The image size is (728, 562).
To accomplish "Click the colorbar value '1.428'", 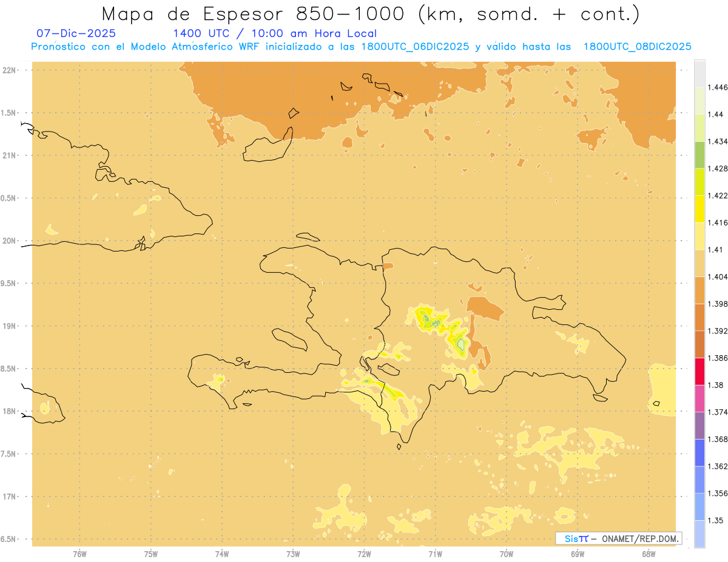I will point(719,169).
